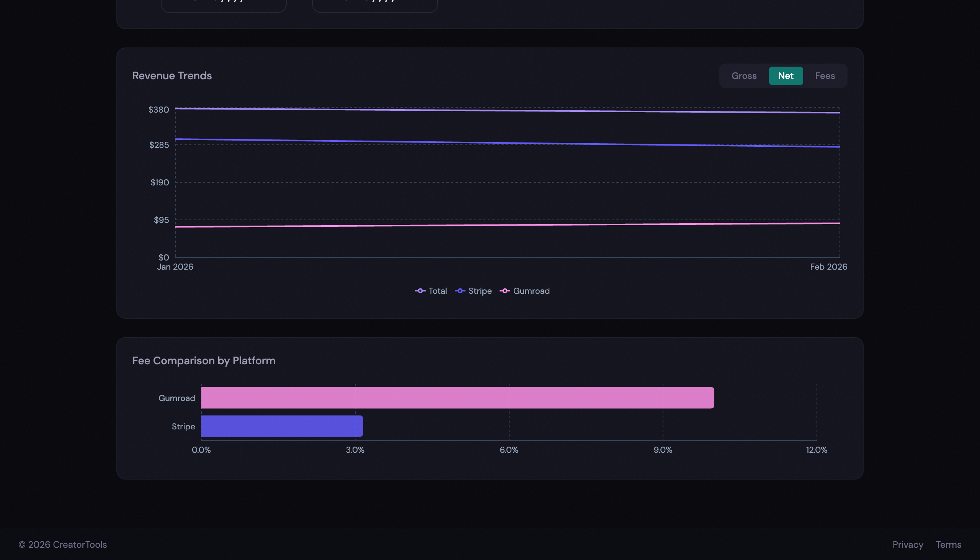Click the CreatorTools copyright text
This screenshot has width=980, height=560.
pyautogui.click(x=63, y=544)
